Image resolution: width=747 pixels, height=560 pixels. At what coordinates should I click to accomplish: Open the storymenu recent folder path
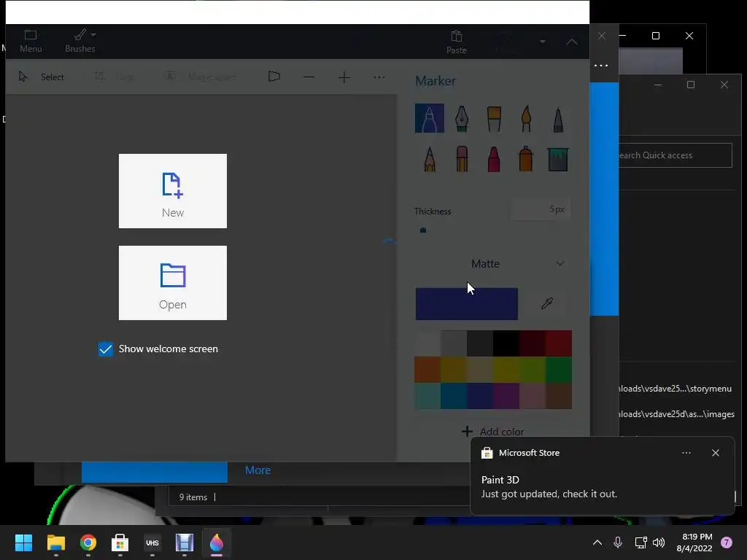[x=675, y=389]
